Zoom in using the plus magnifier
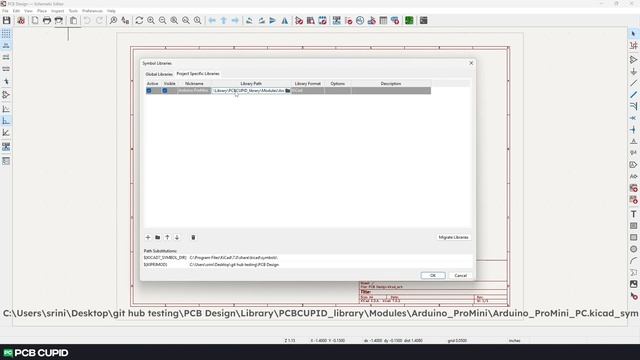Viewport: 640px width, 360px height. click(151, 20)
